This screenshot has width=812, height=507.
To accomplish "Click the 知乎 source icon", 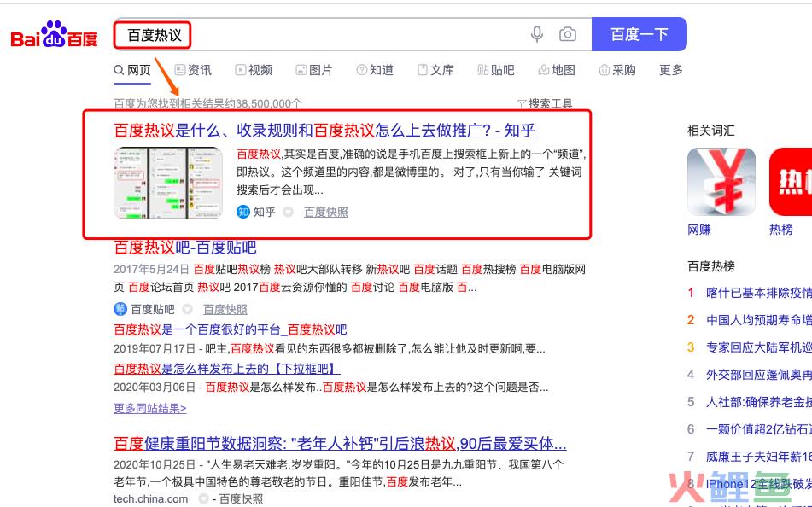I will (x=242, y=212).
